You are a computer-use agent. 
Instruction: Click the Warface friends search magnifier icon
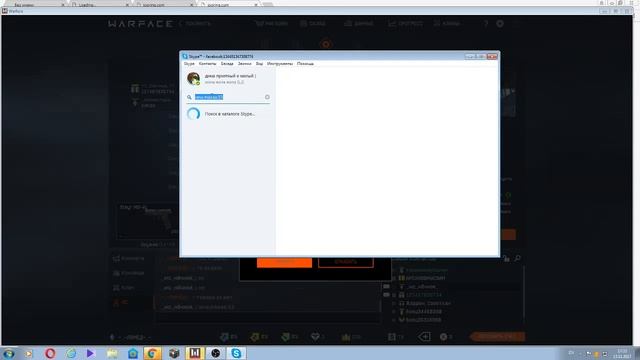coord(517,258)
